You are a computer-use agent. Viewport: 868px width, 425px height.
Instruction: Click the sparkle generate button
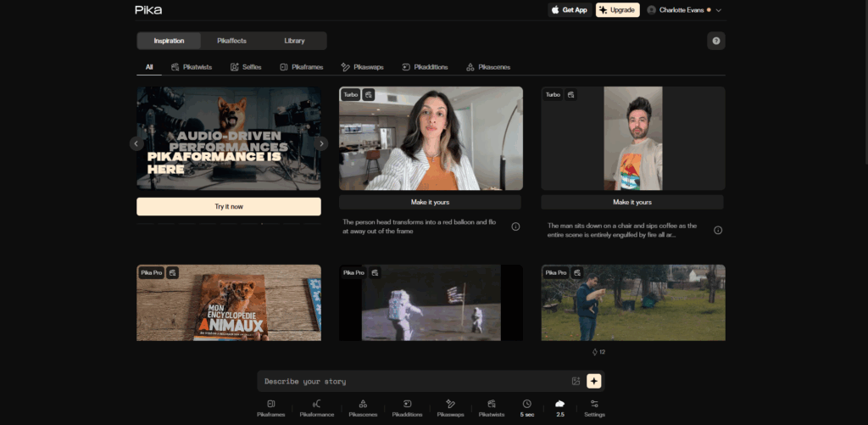tap(594, 381)
